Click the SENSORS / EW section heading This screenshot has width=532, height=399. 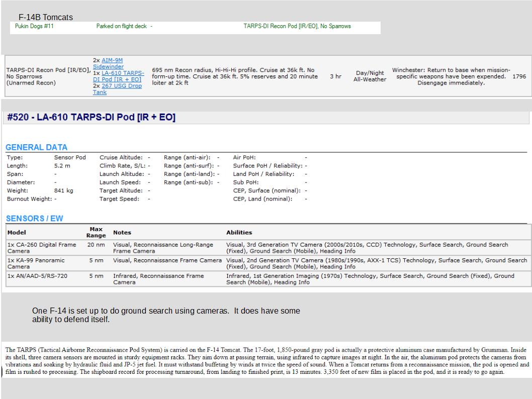coord(35,219)
